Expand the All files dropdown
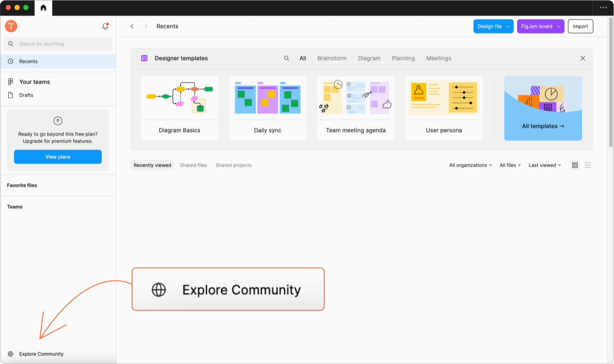Viewport: 614px width, 364px height. click(x=510, y=165)
